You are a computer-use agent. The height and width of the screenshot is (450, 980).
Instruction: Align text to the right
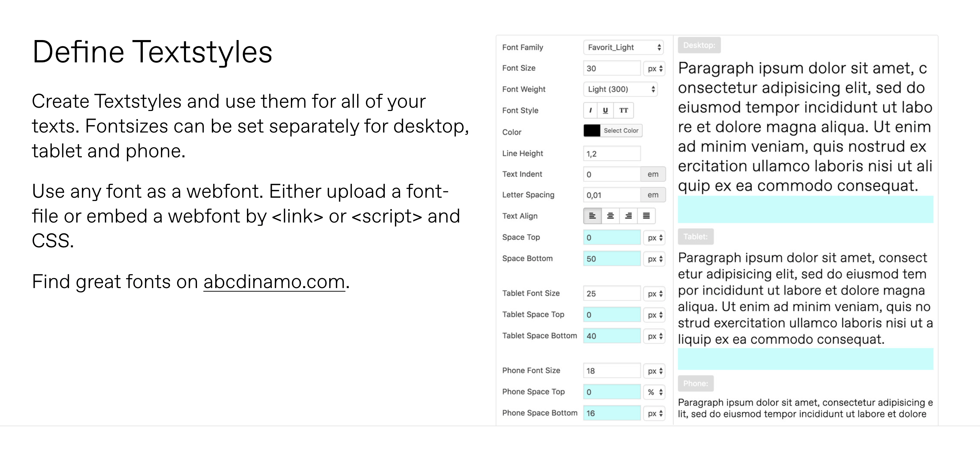(628, 216)
